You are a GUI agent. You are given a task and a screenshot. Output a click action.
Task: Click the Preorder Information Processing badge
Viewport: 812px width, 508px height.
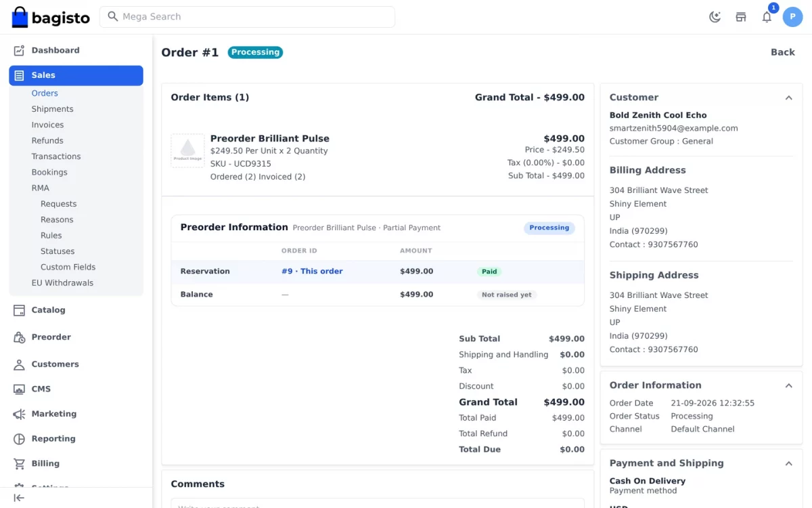549,228
